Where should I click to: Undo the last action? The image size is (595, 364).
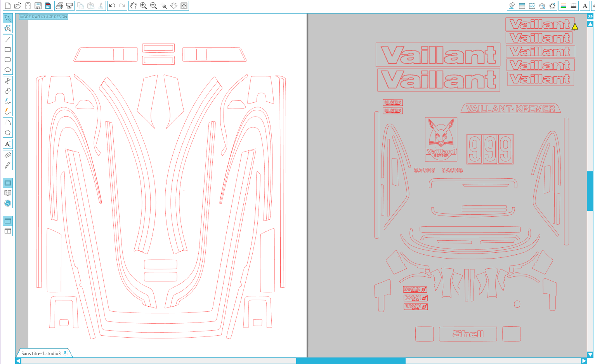(112, 6)
